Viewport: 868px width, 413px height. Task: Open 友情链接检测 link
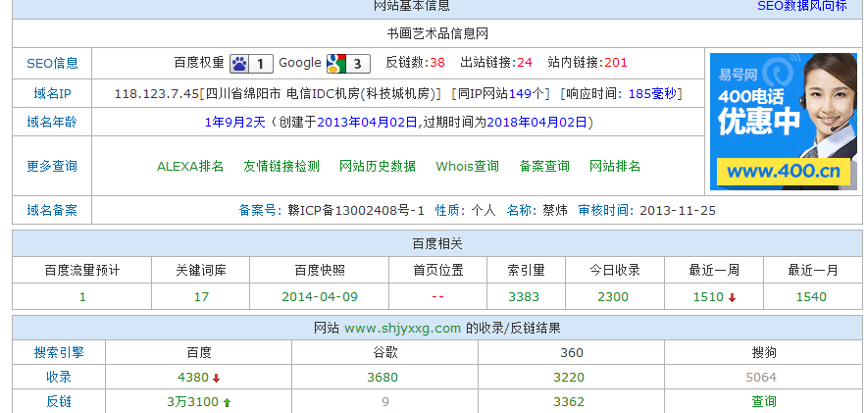click(281, 167)
